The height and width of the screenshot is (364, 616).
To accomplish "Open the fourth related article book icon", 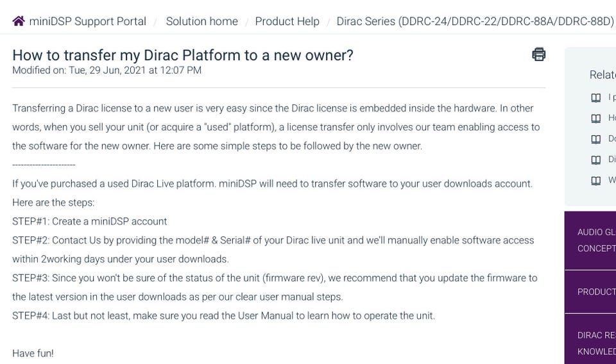I will point(596,160).
